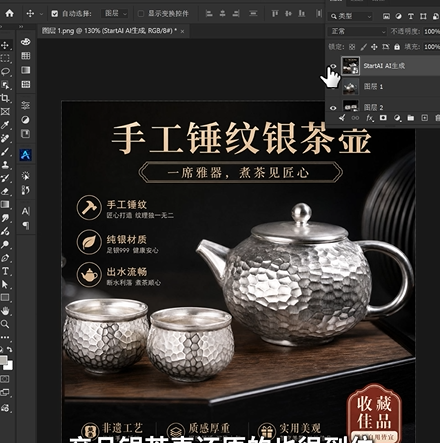Select the Rectangular Marquee tool
This screenshot has height=443, width=440.
click(x=5, y=58)
